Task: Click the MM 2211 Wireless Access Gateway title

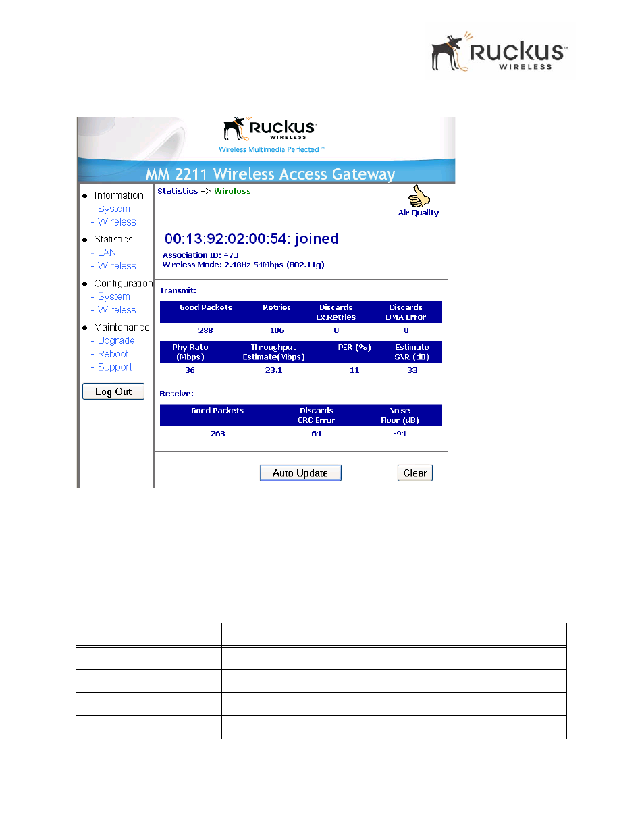Action: (x=270, y=174)
